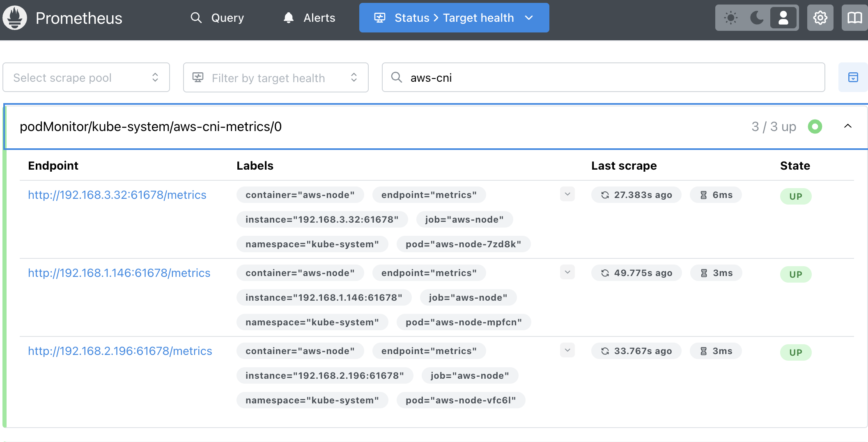This screenshot has width=868, height=442.
Task: Click the Prometheus flame logo
Action: pyautogui.click(x=15, y=18)
